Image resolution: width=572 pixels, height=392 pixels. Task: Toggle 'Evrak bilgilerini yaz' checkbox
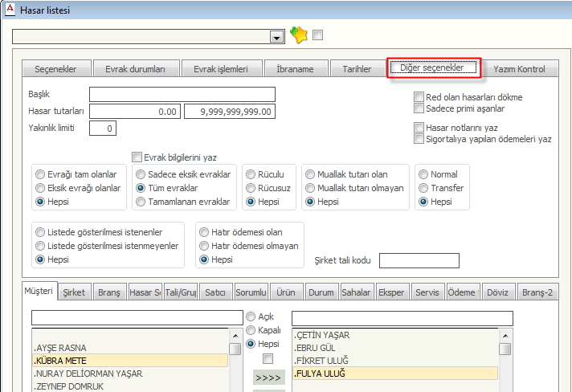pyautogui.click(x=137, y=157)
